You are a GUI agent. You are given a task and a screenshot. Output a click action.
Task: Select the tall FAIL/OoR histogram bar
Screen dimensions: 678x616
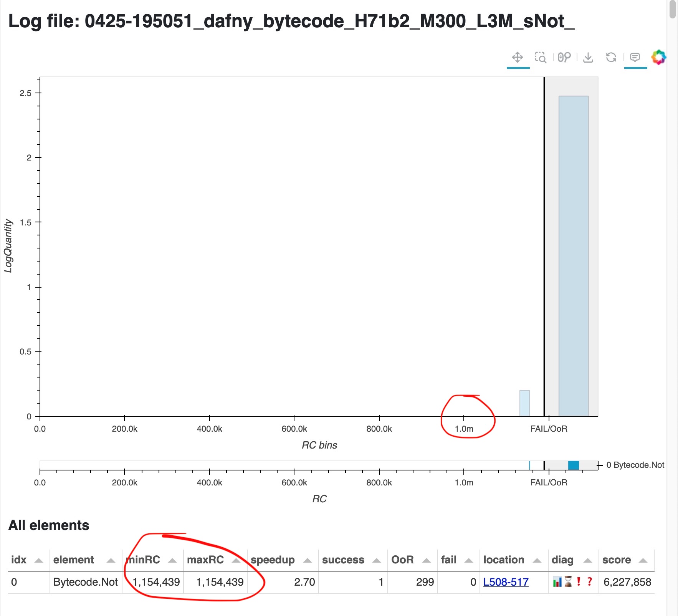click(x=574, y=256)
